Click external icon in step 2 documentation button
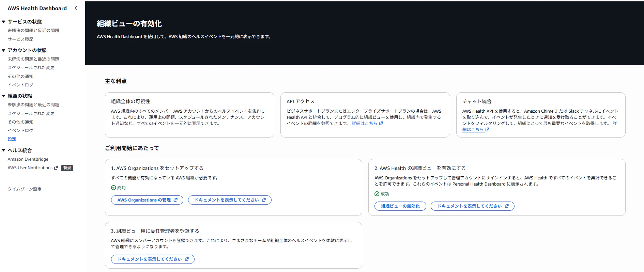Image resolution: width=644 pixels, height=272 pixels. (x=507, y=206)
